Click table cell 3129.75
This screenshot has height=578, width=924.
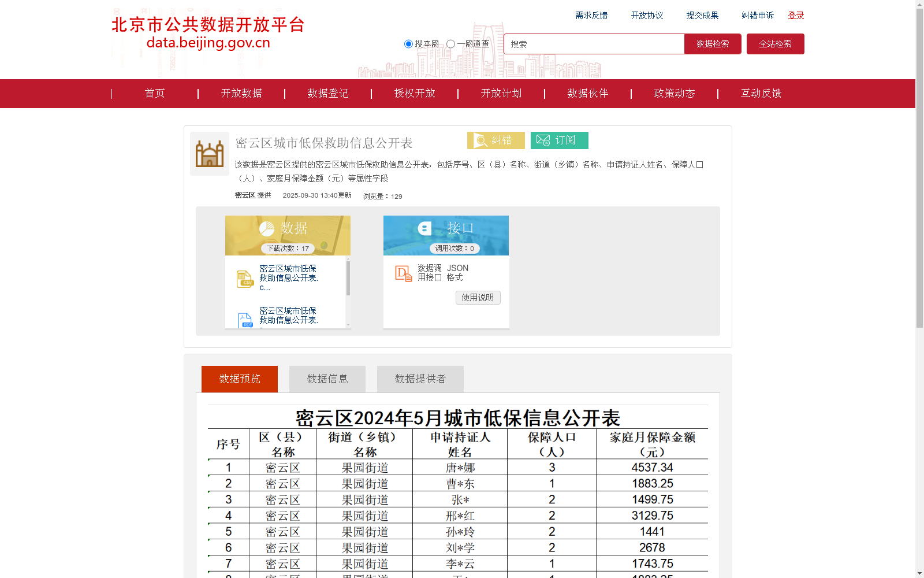(x=652, y=516)
